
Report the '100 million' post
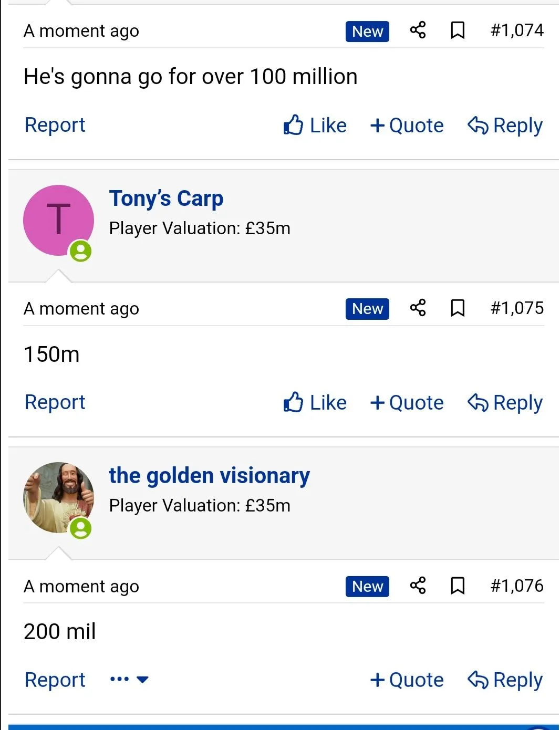point(55,125)
